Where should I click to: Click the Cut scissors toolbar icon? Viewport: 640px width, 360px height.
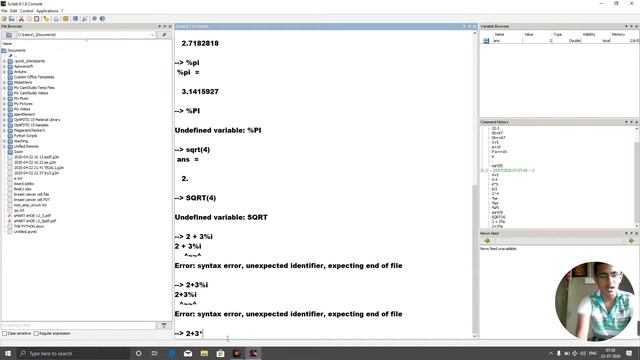tap(21, 19)
